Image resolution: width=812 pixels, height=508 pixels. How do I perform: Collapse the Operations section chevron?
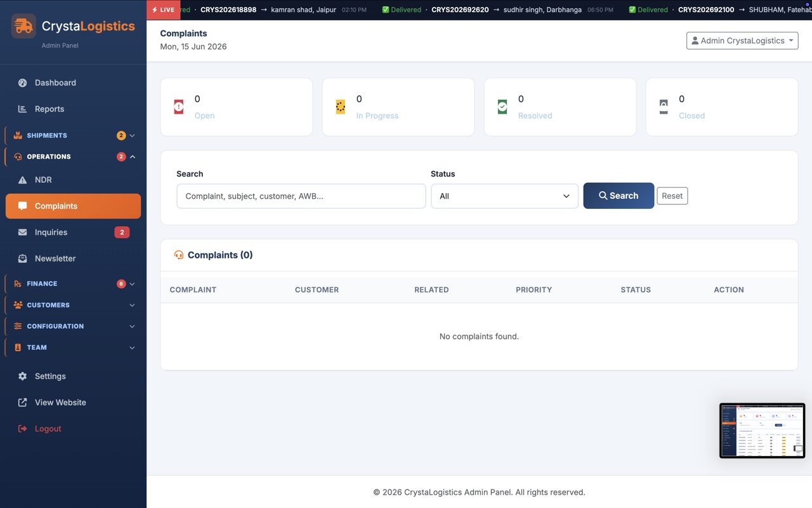133,157
